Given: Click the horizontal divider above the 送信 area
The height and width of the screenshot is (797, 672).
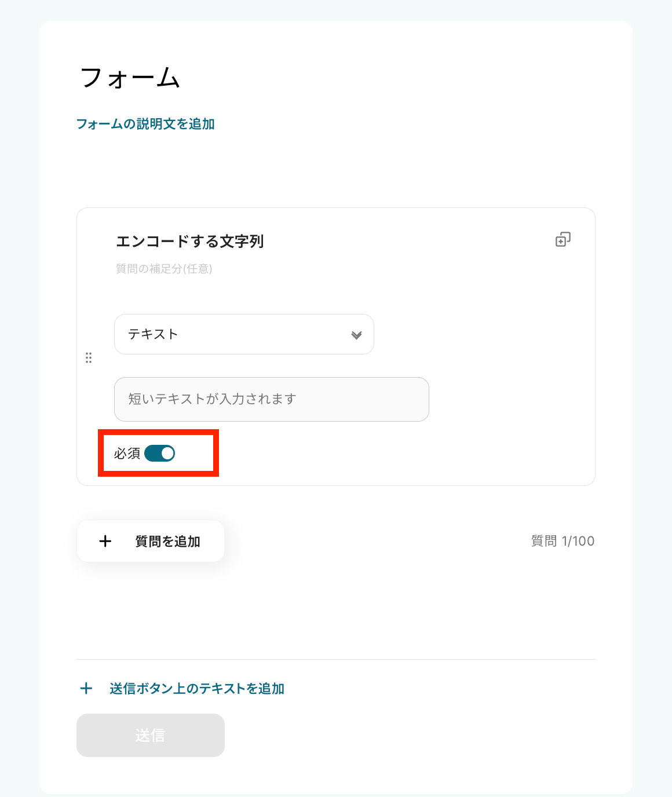Looking at the screenshot, I should tap(336, 659).
